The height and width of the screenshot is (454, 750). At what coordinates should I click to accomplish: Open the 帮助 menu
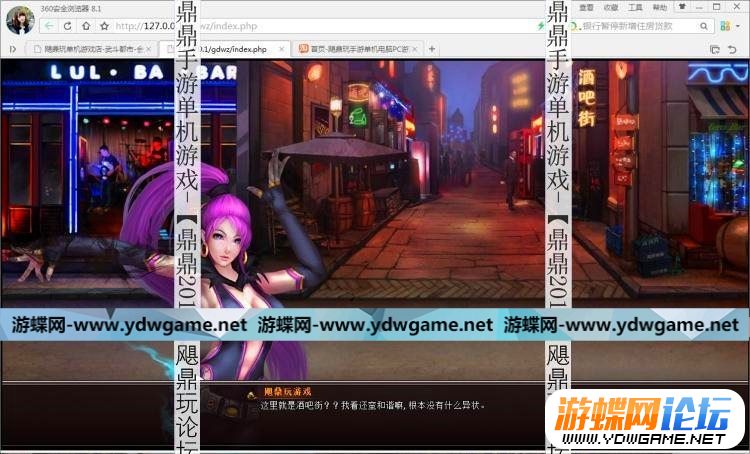660,8
